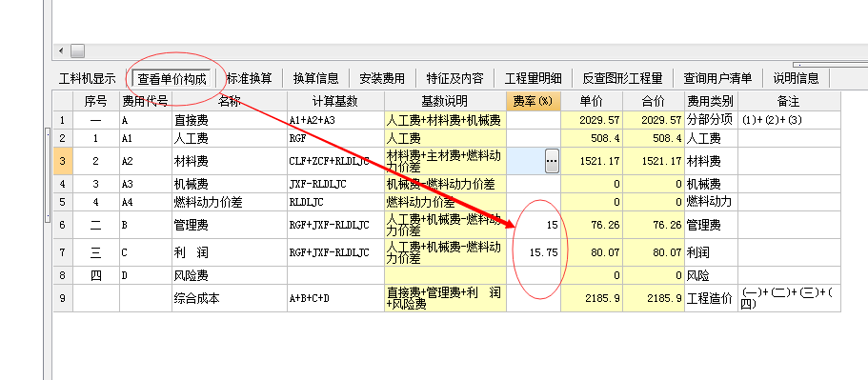The image size is (868, 380).
Task: Open the 安装费用 tab
Action: [x=382, y=78]
